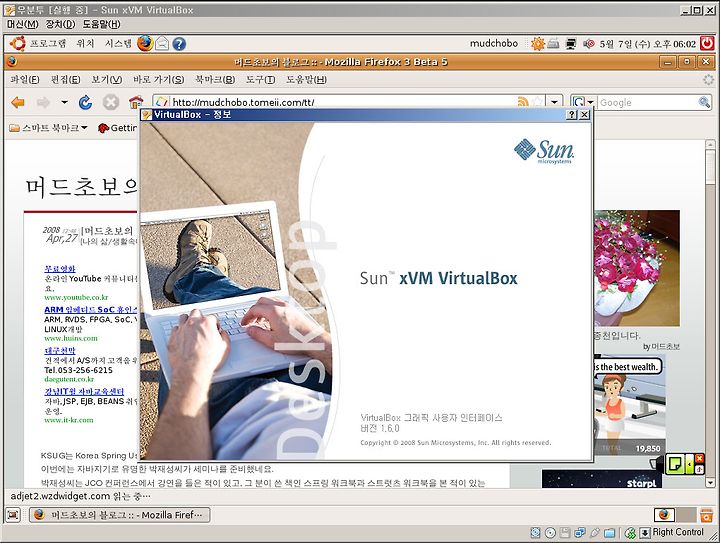
Task: Open the Ubuntu logo applications menu
Action: point(18,44)
